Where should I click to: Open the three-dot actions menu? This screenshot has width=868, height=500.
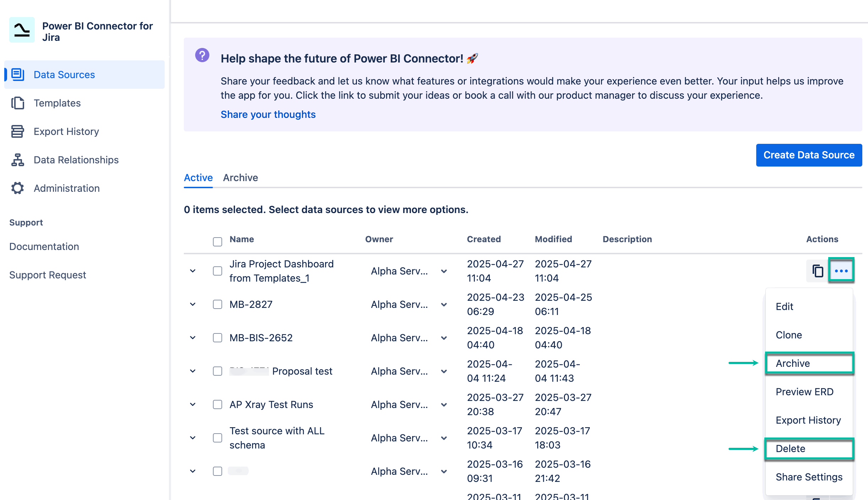pos(842,271)
